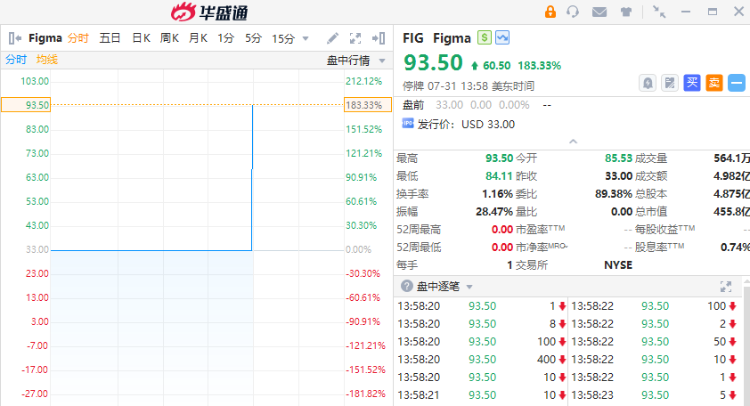Collapse right panel arrow icon
Viewport: 750px width, 406px height.
pos(379,38)
